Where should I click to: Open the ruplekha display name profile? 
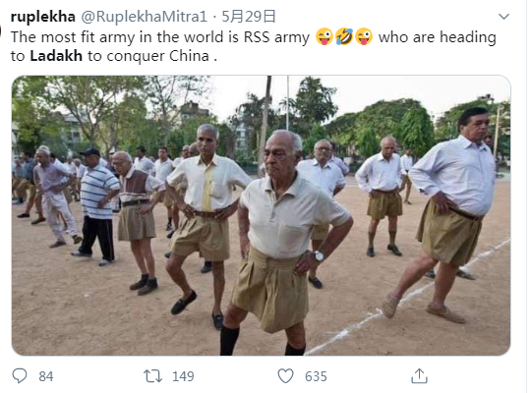pyautogui.click(x=42, y=17)
